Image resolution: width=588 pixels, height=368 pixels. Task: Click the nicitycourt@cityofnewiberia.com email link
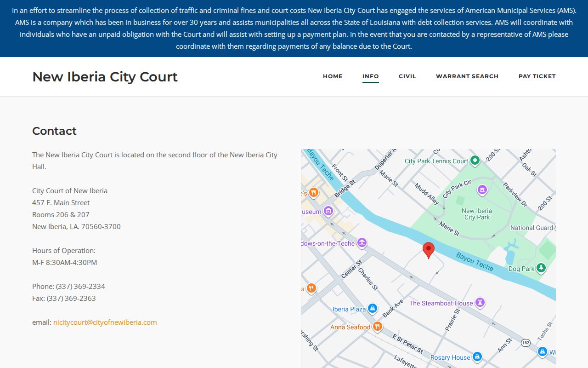pyautogui.click(x=105, y=322)
